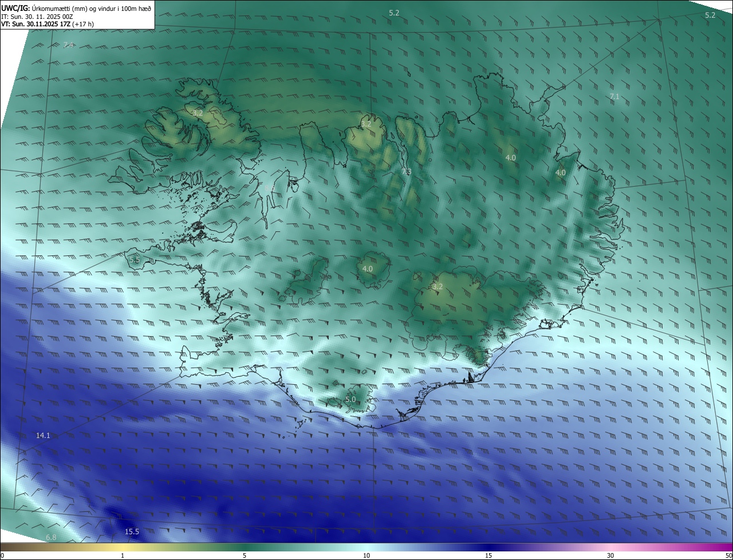Click the 15.5 value label over the ocean
Screen dimensions: 733x560
coord(132,532)
